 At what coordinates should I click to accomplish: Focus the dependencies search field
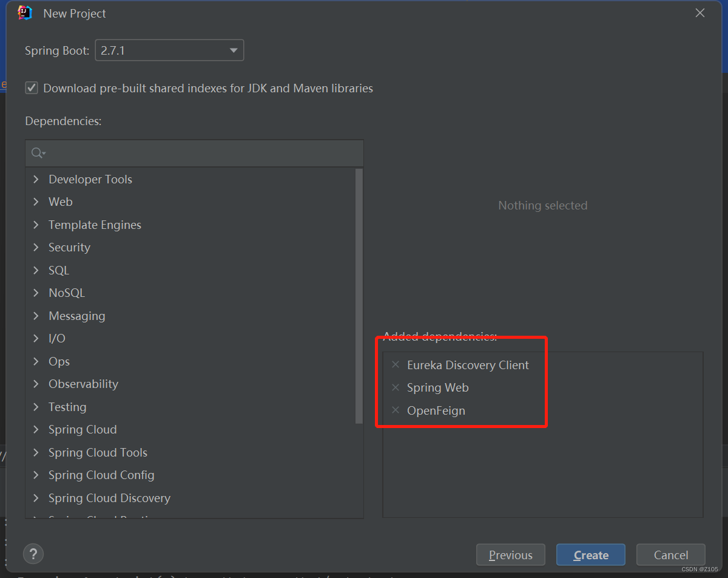tap(194, 153)
